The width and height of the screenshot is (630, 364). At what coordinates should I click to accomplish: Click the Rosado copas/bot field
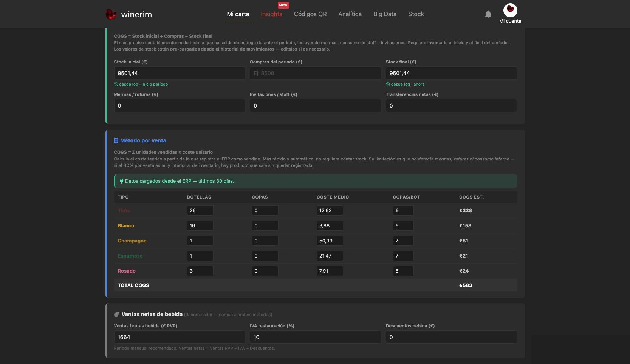click(x=403, y=271)
